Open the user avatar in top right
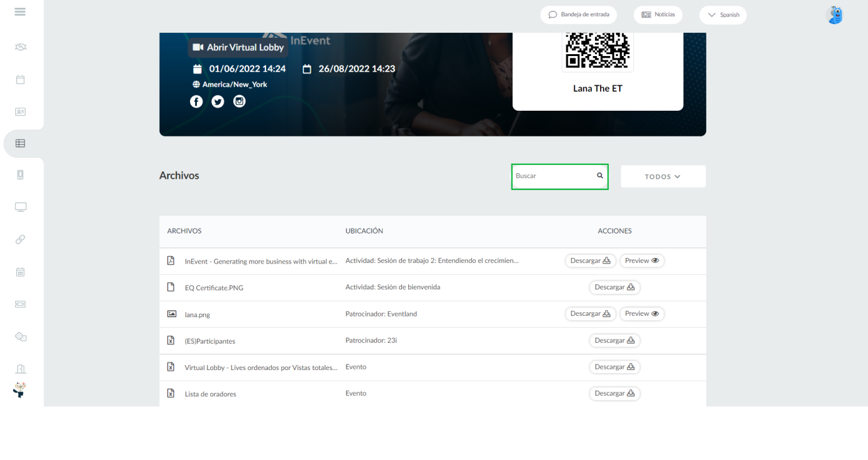Viewport: 868px width, 460px height. [x=834, y=15]
